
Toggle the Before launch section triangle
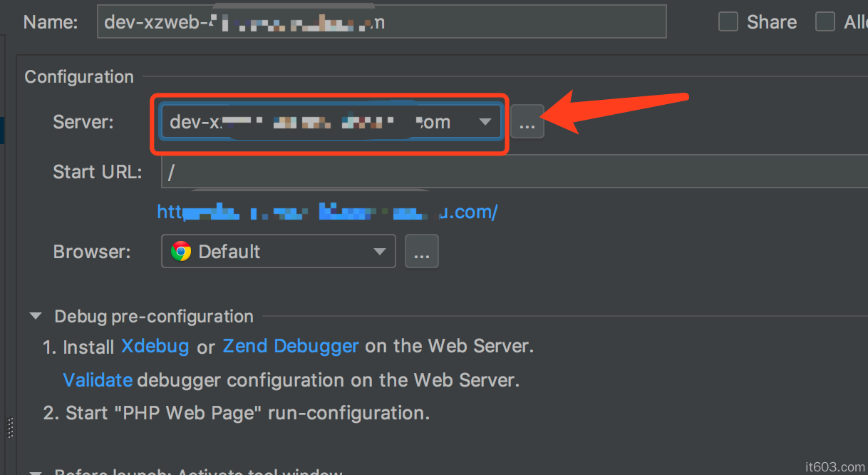(x=35, y=471)
